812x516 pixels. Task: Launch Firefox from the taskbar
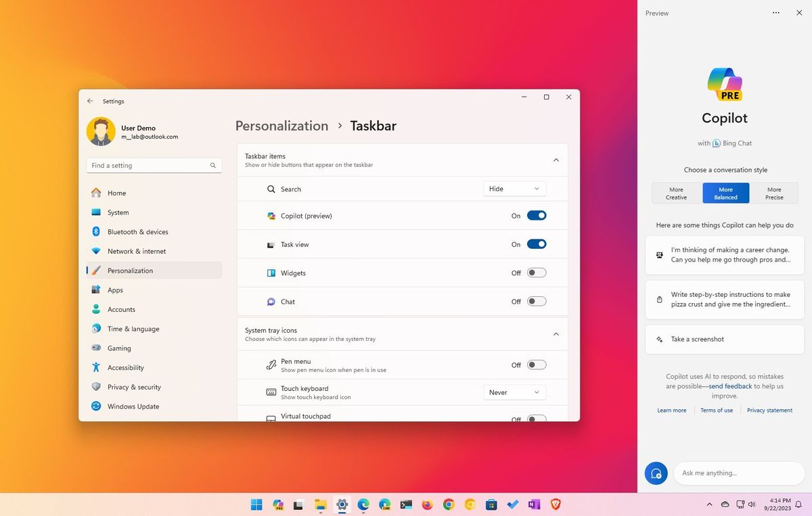pyautogui.click(x=427, y=505)
